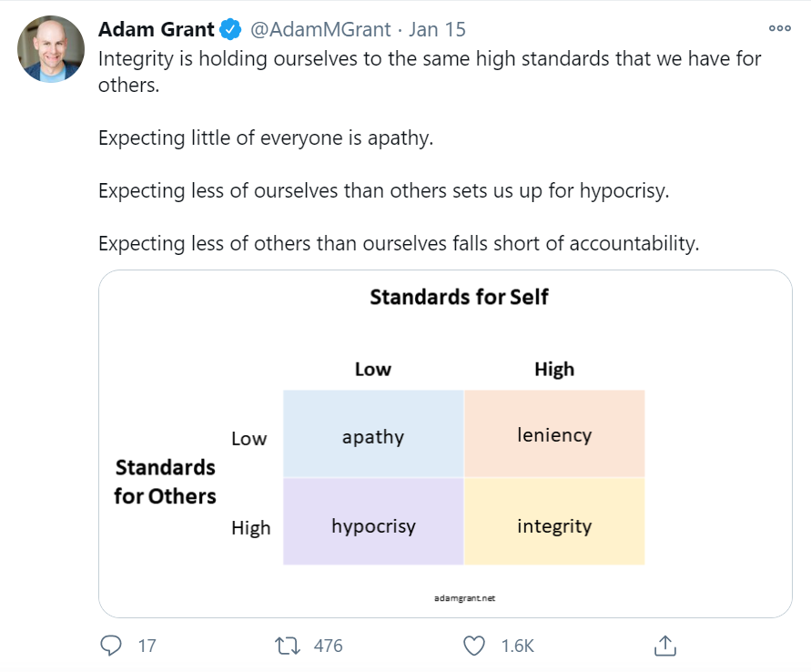Open Adam Grant's profile picture
This screenshot has height=672, width=811.
(x=51, y=49)
